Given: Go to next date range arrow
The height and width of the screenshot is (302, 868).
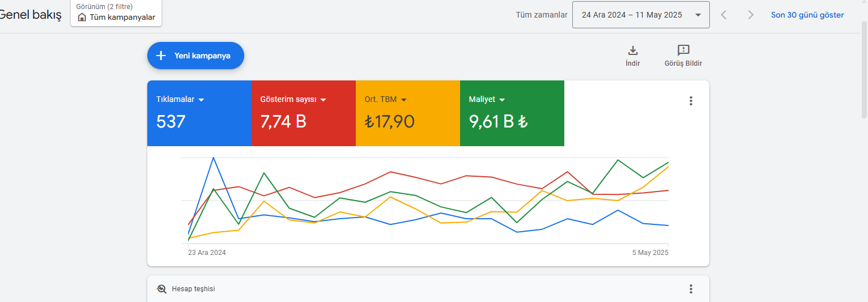Looking at the screenshot, I should click(751, 15).
